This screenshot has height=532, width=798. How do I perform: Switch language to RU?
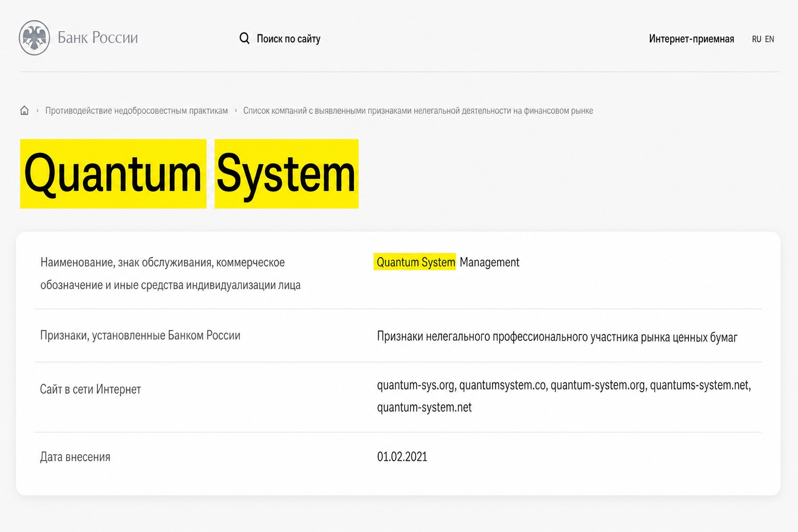pyautogui.click(x=756, y=39)
